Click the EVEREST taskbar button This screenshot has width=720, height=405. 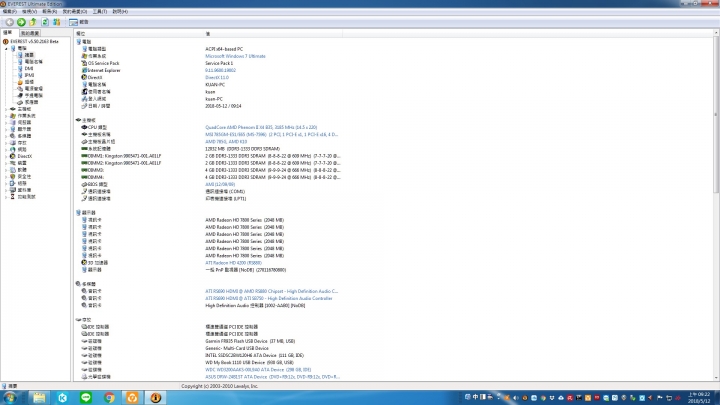[x=156, y=398]
